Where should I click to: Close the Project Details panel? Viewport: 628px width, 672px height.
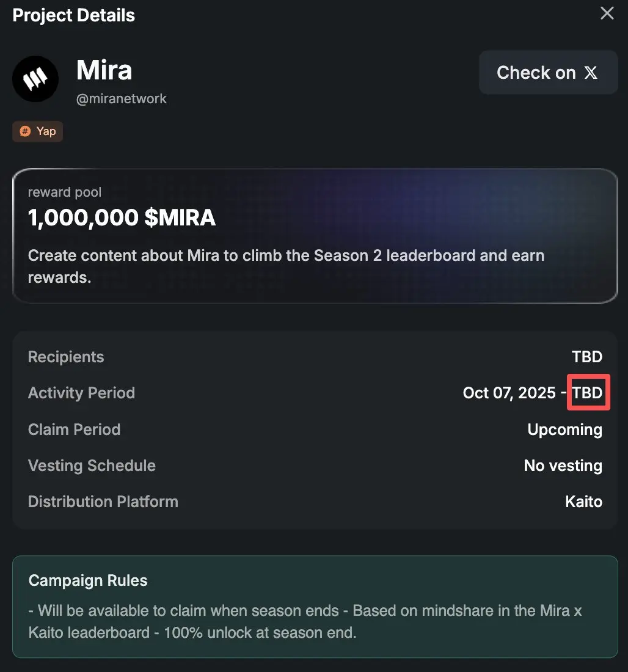pyautogui.click(x=607, y=13)
